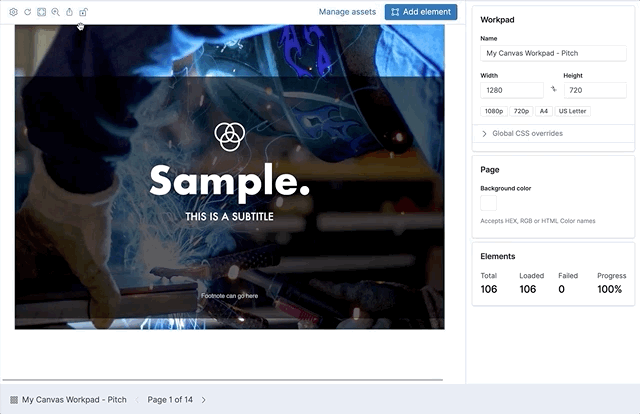Click the Manage assets link
The height and width of the screenshot is (414, 640).
(x=347, y=12)
